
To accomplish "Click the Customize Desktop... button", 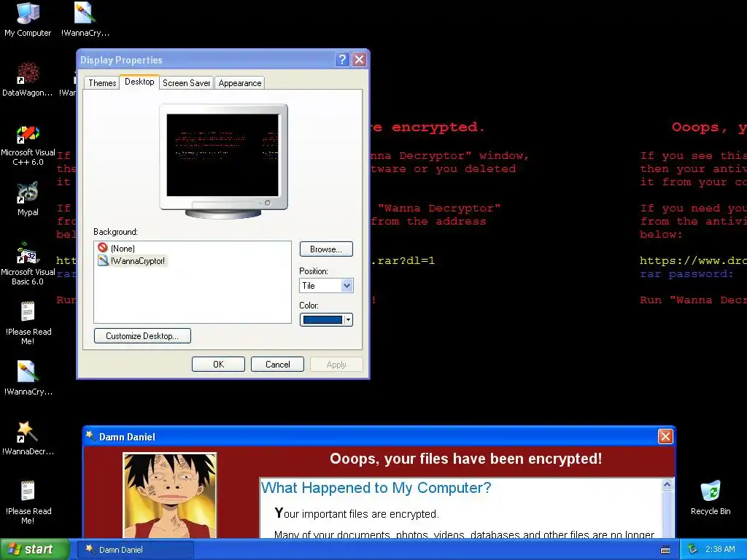I will [142, 335].
